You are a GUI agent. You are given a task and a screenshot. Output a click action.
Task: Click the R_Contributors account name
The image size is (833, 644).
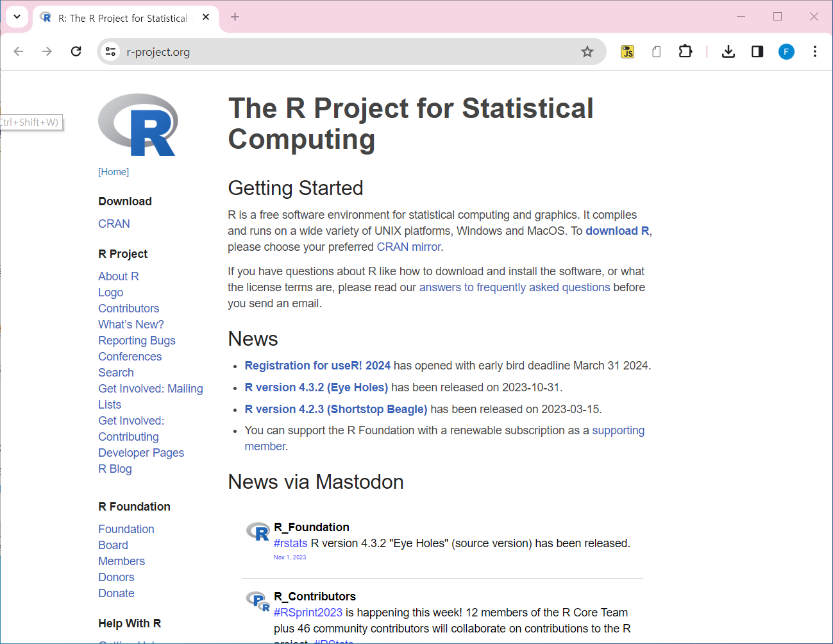pyautogui.click(x=315, y=597)
